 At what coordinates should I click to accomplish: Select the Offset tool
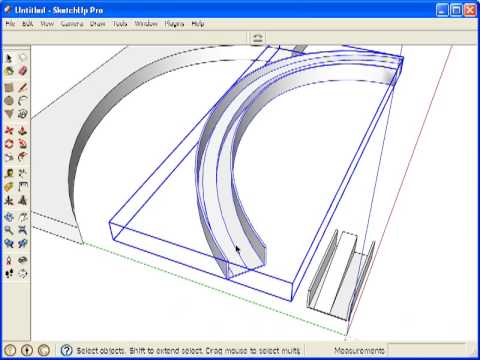coord(23,156)
